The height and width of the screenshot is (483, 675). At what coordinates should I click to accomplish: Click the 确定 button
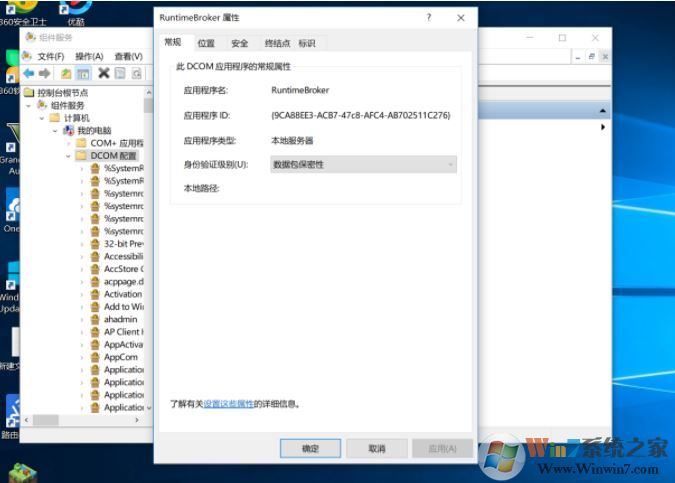pyautogui.click(x=310, y=449)
